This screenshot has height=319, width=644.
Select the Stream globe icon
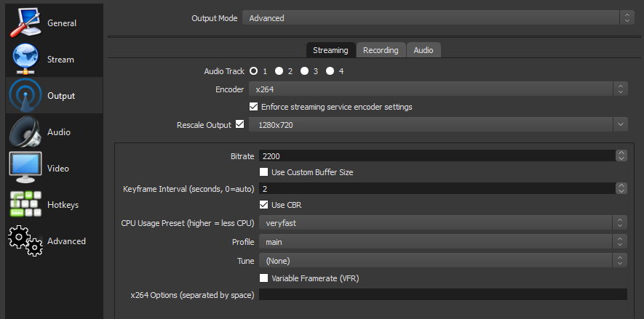pos(25,60)
